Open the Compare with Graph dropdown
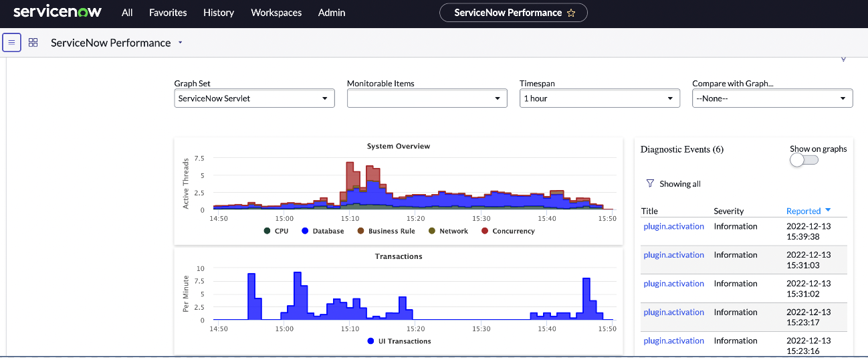This screenshot has width=868, height=358. [x=772, y=98]
